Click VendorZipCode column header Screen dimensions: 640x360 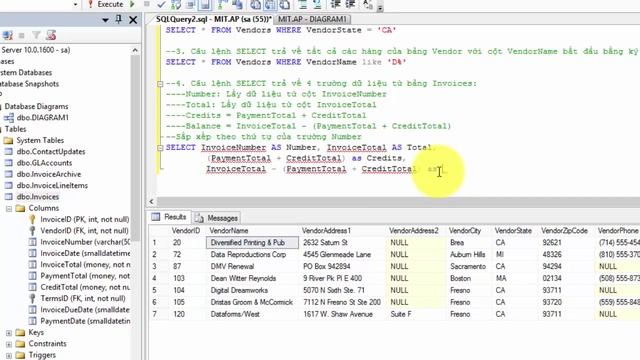pos(564,231)
